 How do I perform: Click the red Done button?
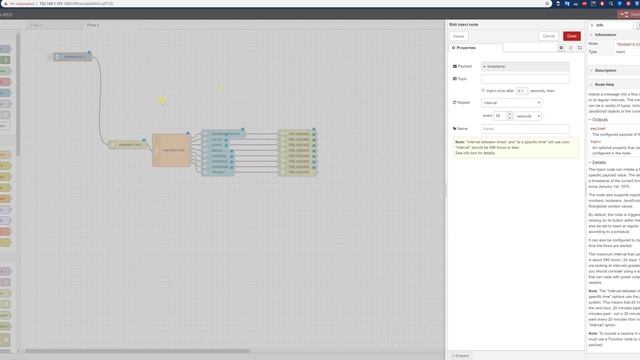(x=571, y=36)
